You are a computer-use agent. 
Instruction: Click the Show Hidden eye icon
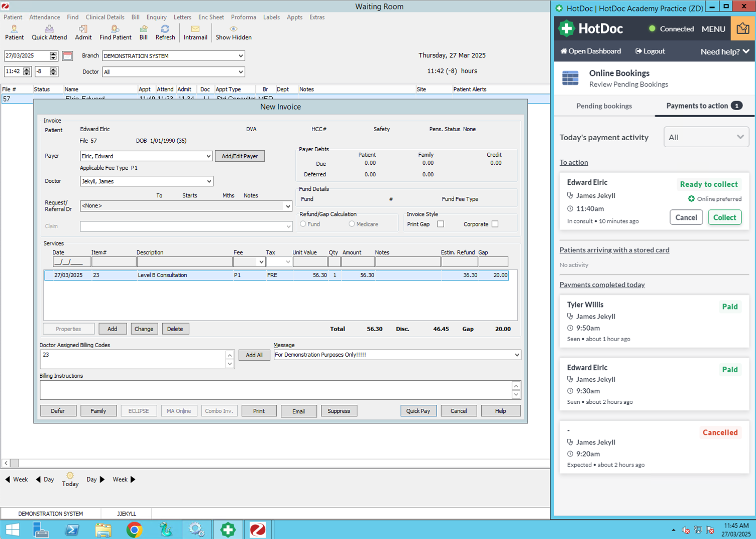click(234, 33)
